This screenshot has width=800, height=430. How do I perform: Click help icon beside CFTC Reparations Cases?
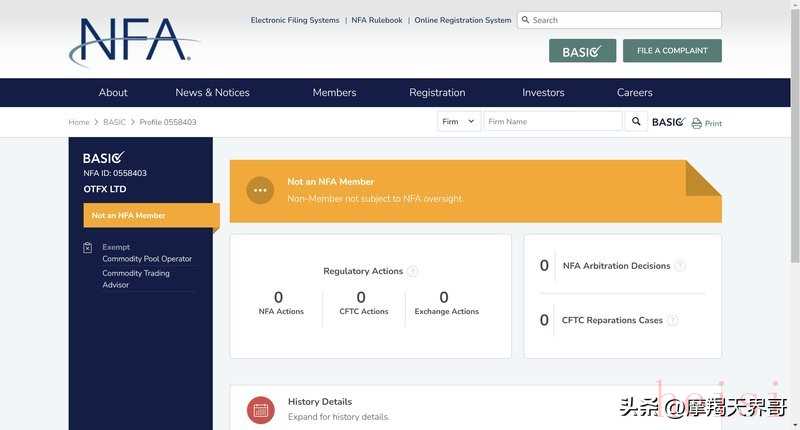tap(672, 320)
